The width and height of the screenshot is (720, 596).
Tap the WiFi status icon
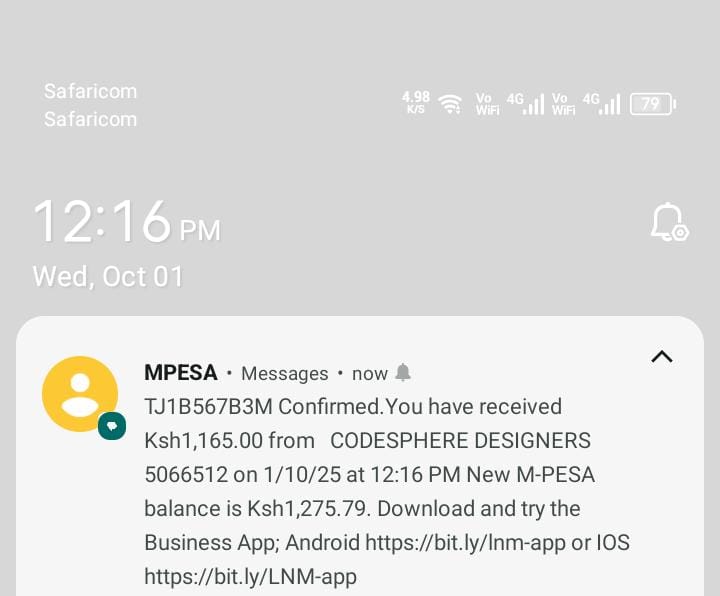451,103
